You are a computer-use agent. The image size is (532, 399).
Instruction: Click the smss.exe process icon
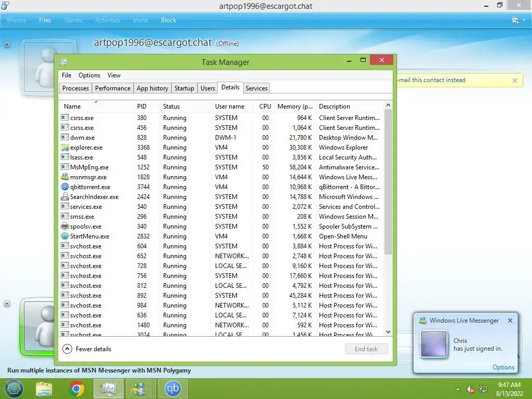click(65, 216)
